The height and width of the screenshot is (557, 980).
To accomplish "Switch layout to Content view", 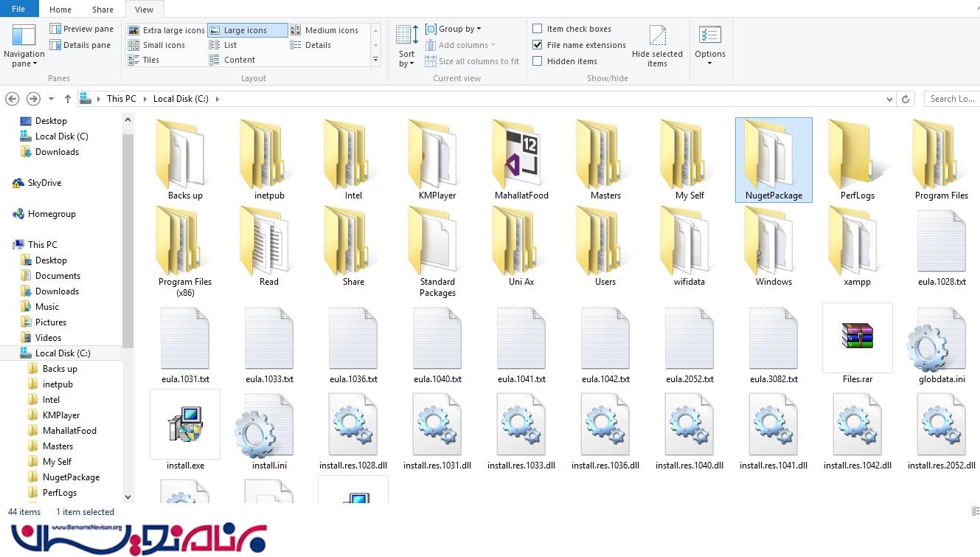I will 232,60.
